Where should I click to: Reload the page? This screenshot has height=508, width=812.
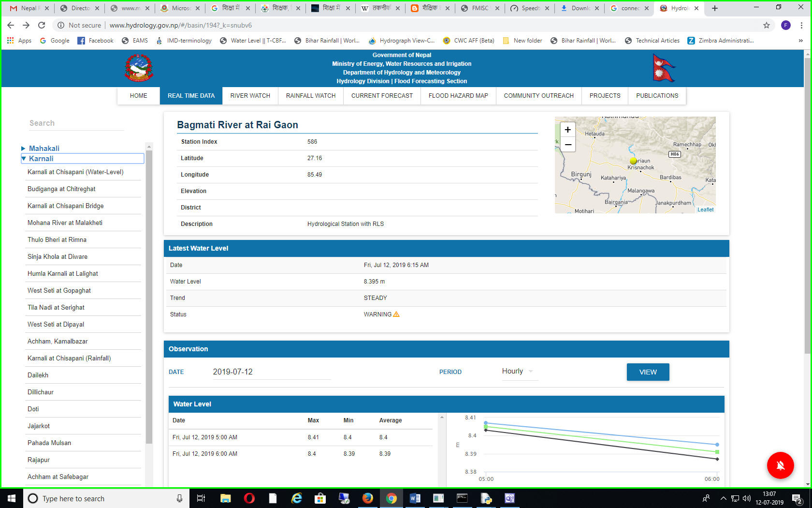[x=42, y=25]
